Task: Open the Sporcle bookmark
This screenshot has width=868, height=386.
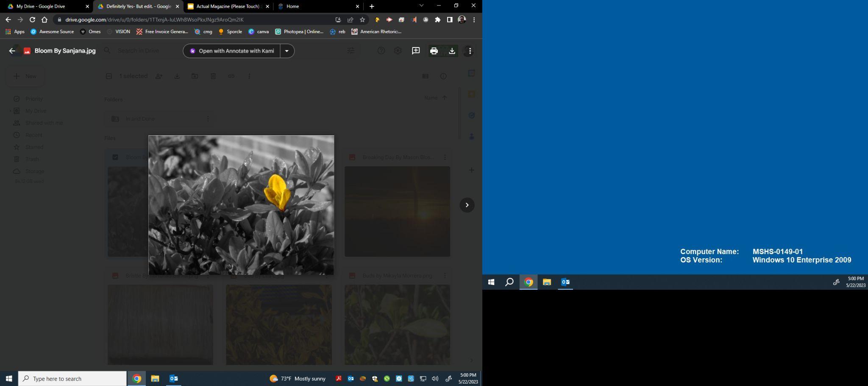Action: pos(230,31)
